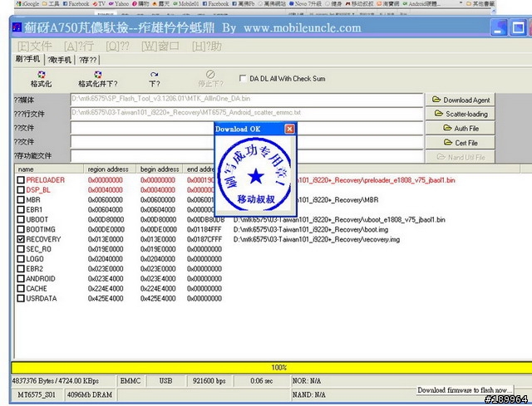Click CACHE region address 0x224E4000
532x406 pixels.
(106, 288)
